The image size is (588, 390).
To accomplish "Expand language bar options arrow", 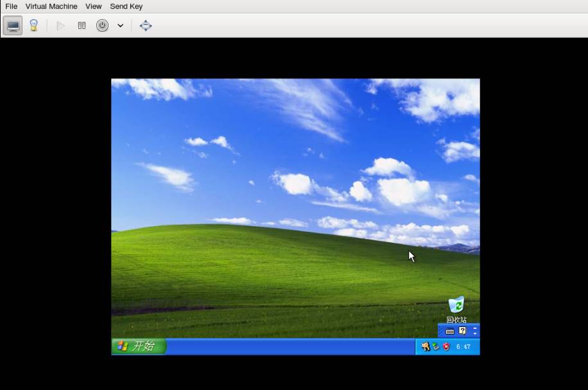I will click(x=475, y=334).
